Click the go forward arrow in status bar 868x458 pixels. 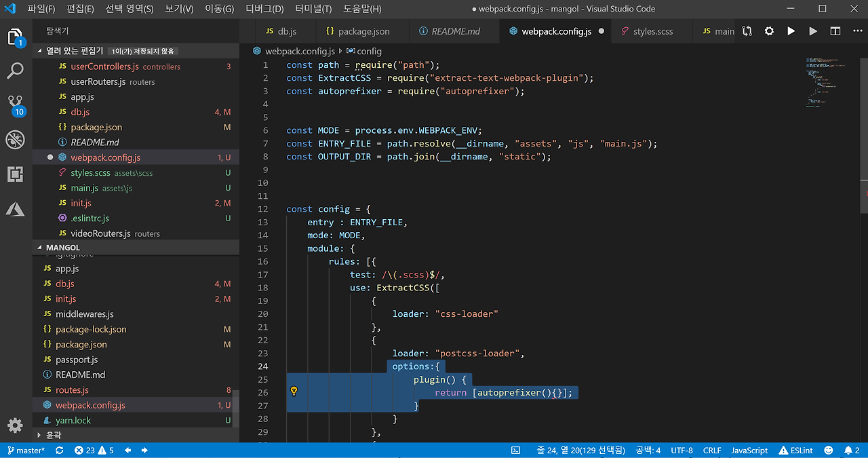coord(144,451)
